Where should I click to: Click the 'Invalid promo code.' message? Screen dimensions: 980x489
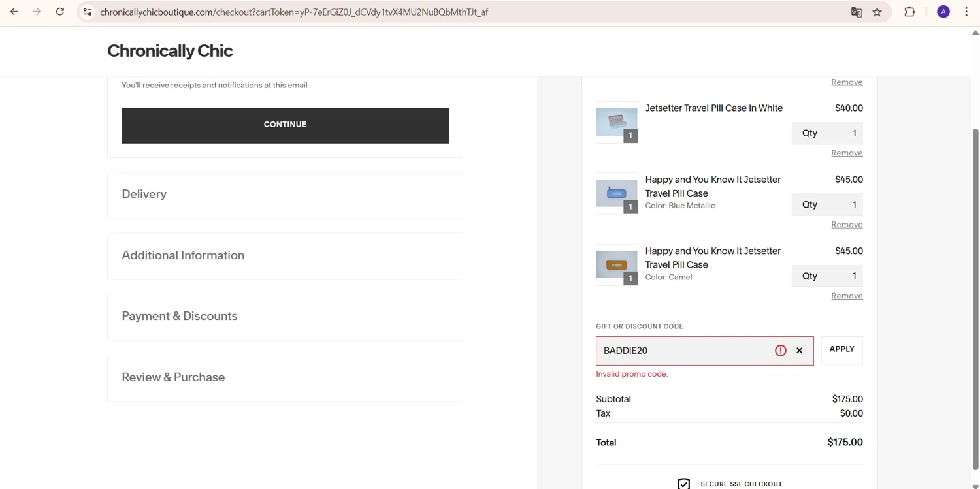coord(632,374)
